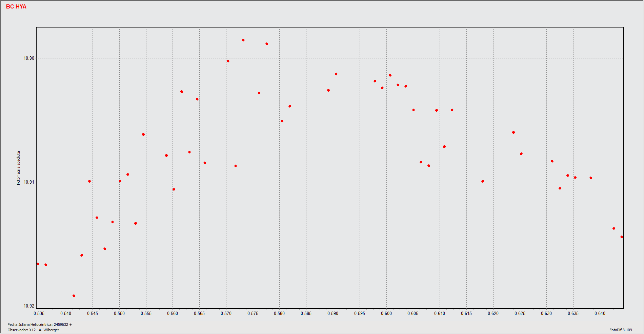Click the 10.91 y-axis tick label
The image size is (644, 334).
pos(28,182)
